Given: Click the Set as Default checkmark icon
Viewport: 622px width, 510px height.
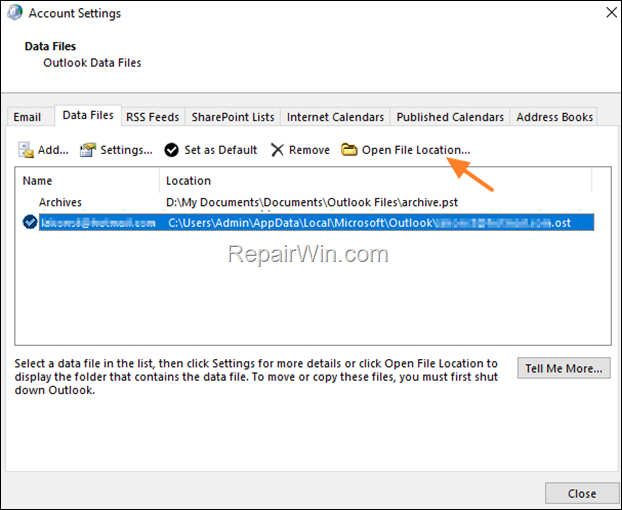Looking at the screenshot, I should click(171, 150).
